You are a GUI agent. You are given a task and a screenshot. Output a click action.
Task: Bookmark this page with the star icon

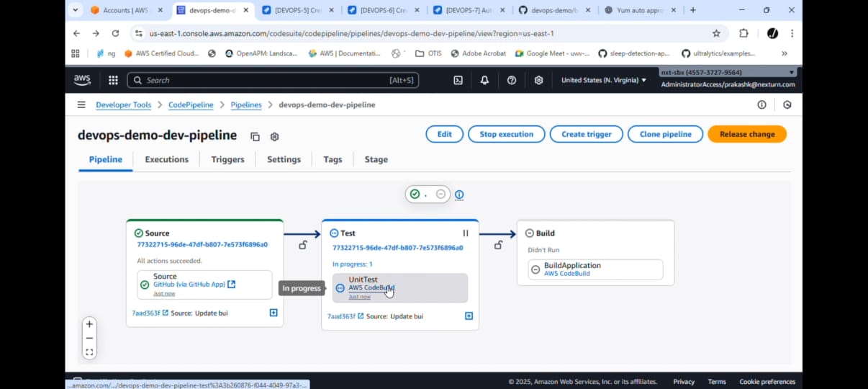(716, 33)
